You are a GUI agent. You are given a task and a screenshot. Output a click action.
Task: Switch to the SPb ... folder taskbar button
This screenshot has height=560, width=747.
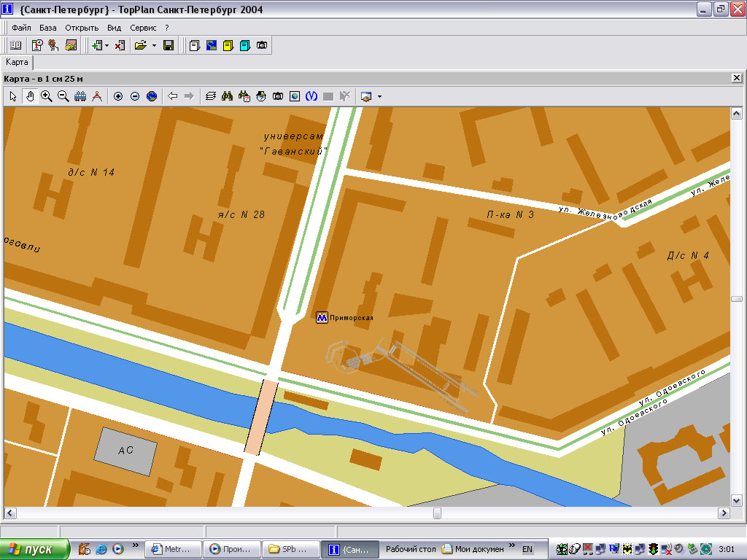(290, 549)
